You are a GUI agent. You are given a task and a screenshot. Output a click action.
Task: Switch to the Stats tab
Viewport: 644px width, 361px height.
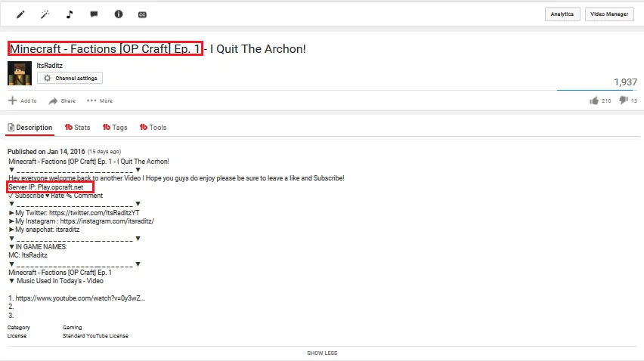[x=78, y=128]
